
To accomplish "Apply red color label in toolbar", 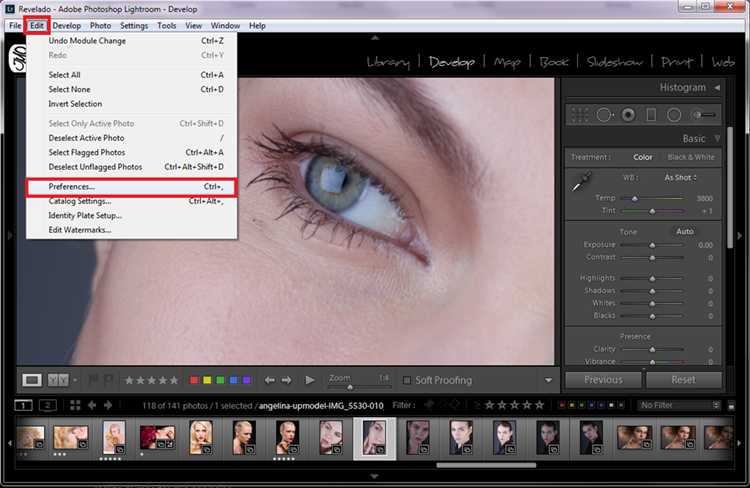I will click(194, 380).
